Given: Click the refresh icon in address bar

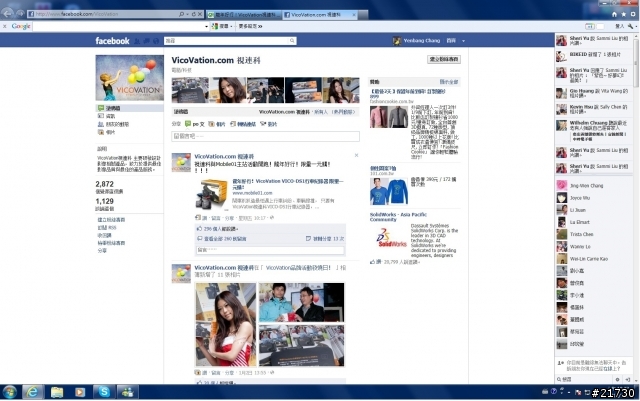Looking at the screenshot, I should (x=193, y=14).
